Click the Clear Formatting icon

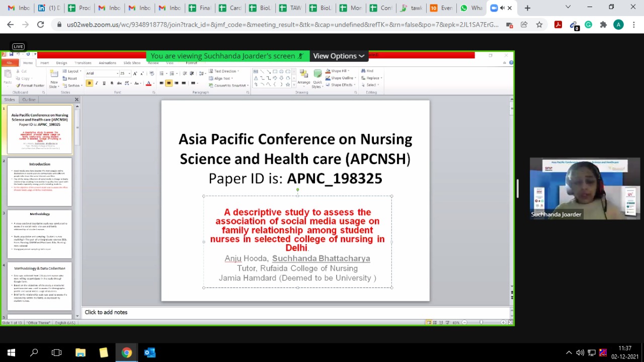(x=151, y=74)
